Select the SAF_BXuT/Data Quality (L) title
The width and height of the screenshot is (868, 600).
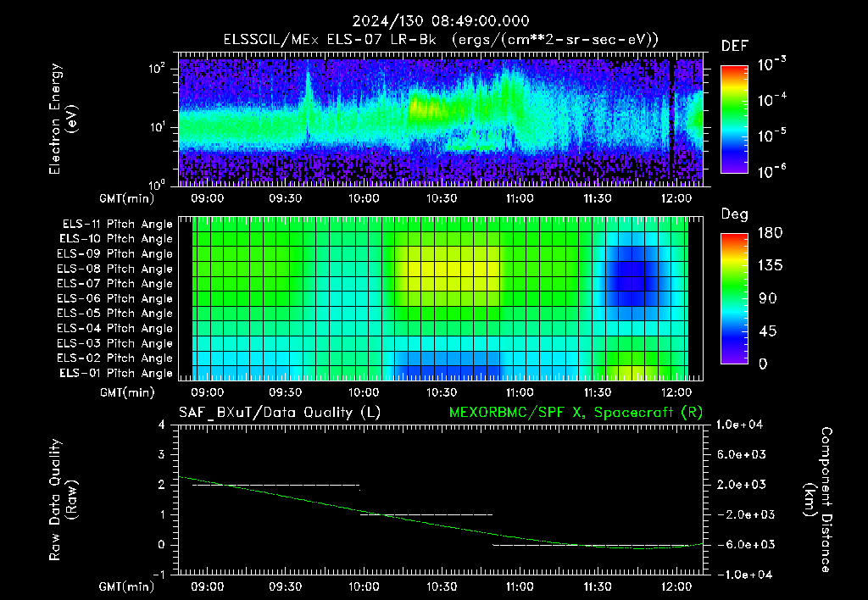click(280, 413)
